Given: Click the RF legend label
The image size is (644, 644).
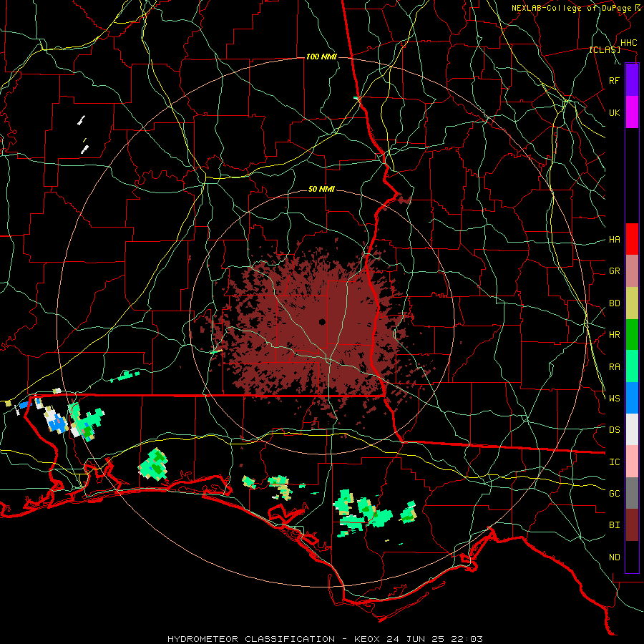Looking at the screenshot, I should click(614, 80).
